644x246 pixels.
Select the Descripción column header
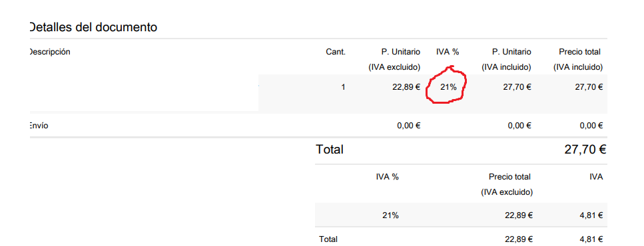pyautogui.click(x=49, y=52)
